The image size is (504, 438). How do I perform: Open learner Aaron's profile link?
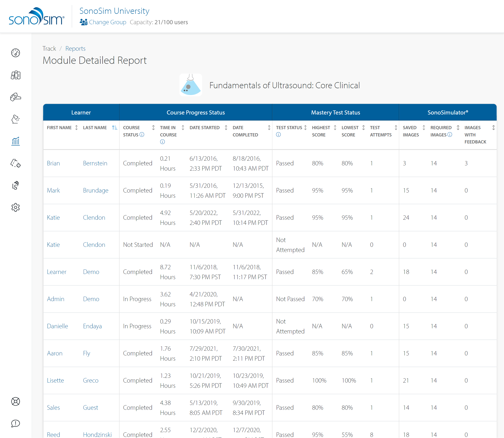coord(55,353)
